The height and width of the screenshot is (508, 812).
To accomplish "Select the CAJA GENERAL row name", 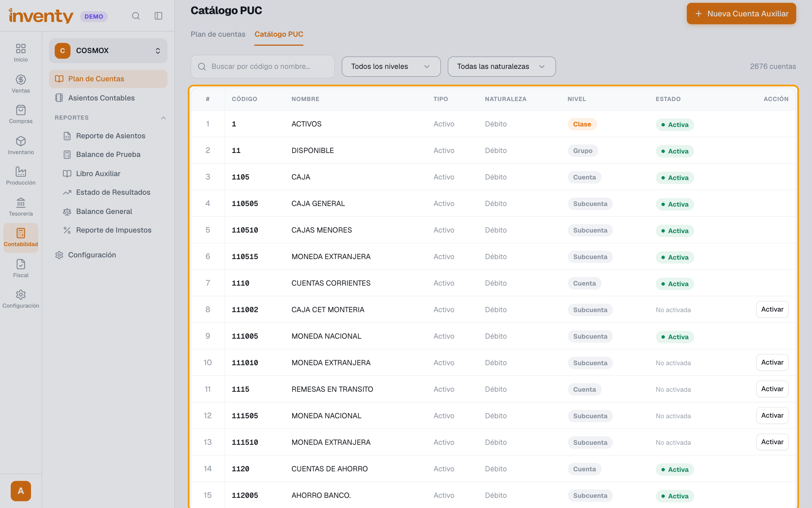I will [x=318, y=203].
